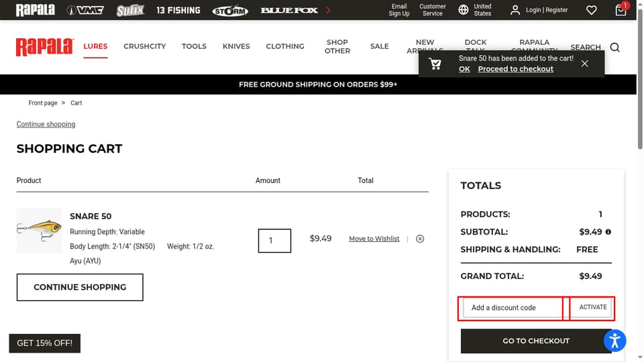Image resolution: width=644 pixels, height=362 pixels.
Task: Click Move to Wishlist for Snare 50
Action: click(x=374, y=239)
